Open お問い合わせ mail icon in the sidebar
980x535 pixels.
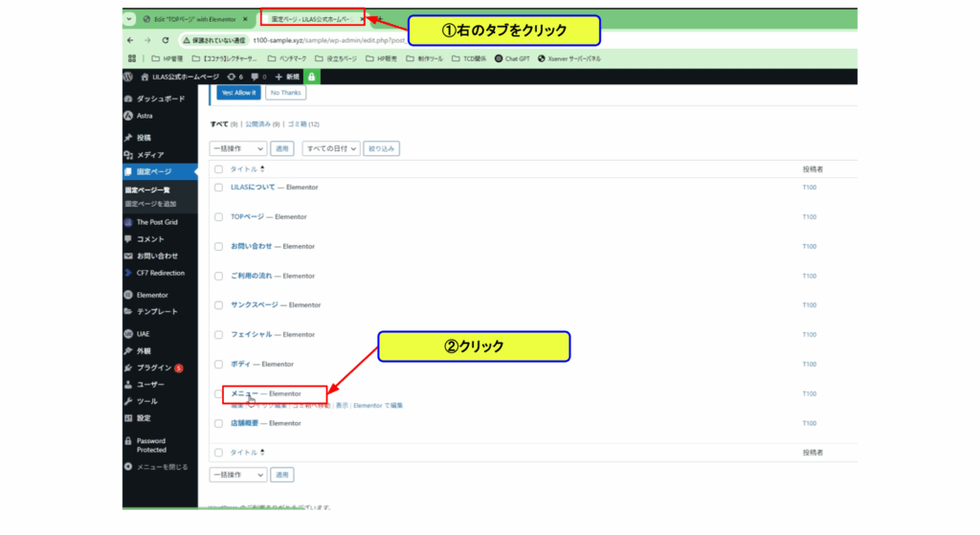click(x=129, y=256)
